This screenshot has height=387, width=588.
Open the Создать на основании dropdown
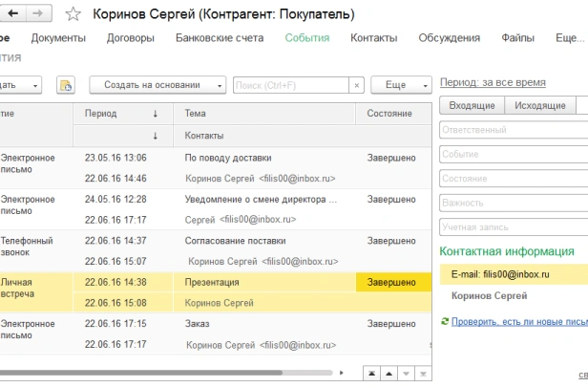point(157,85)
